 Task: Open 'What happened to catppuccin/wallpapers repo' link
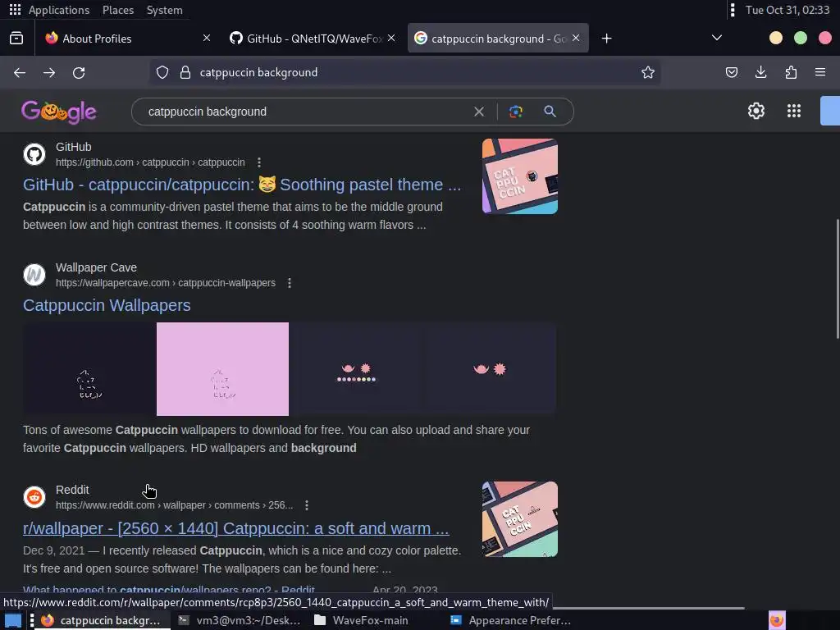(x=169, y=590)
